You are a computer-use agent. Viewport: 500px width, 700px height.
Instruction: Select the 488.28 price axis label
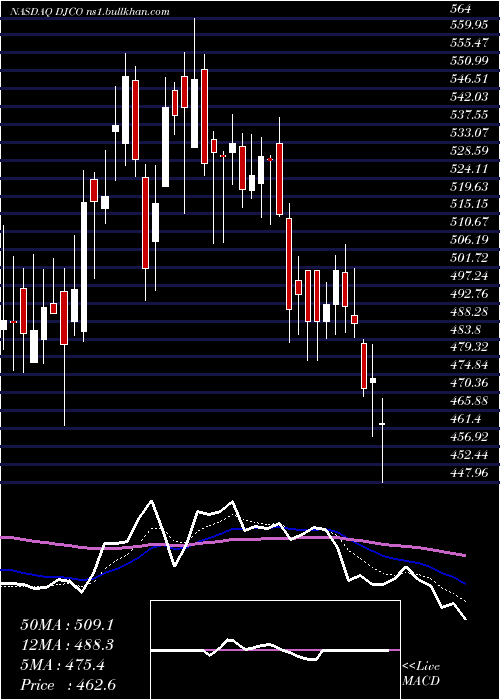[469, 311]
